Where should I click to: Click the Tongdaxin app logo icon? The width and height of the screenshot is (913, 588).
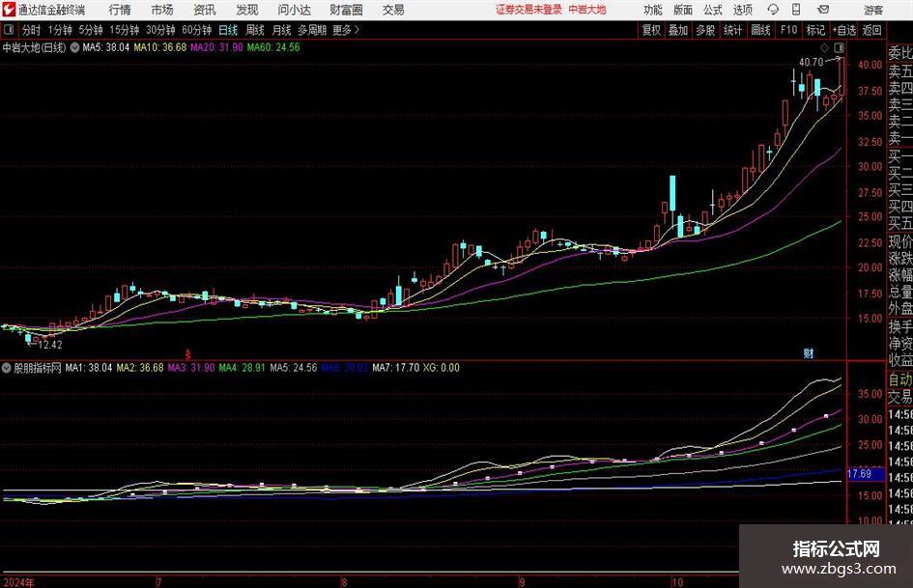pos(8,10)
